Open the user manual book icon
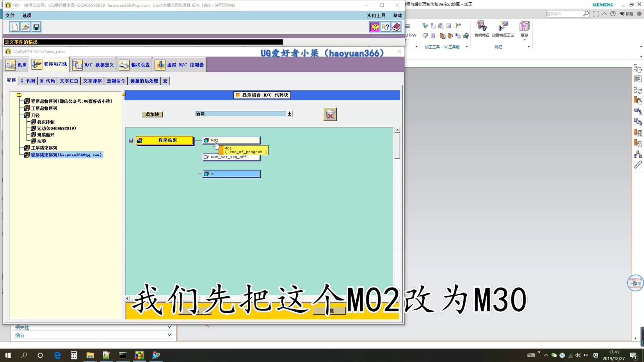The height and width of the screenshot is (362, 644). click(396, 27)
